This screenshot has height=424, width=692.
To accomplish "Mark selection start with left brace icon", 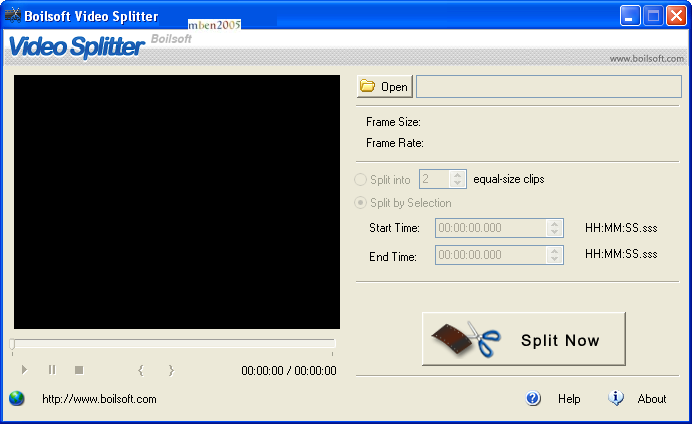I will (x=141, y=370).
